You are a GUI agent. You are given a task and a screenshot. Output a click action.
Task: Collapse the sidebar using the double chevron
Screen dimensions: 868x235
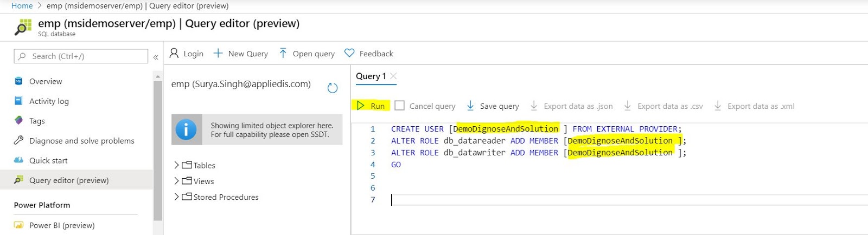(156, 57)
